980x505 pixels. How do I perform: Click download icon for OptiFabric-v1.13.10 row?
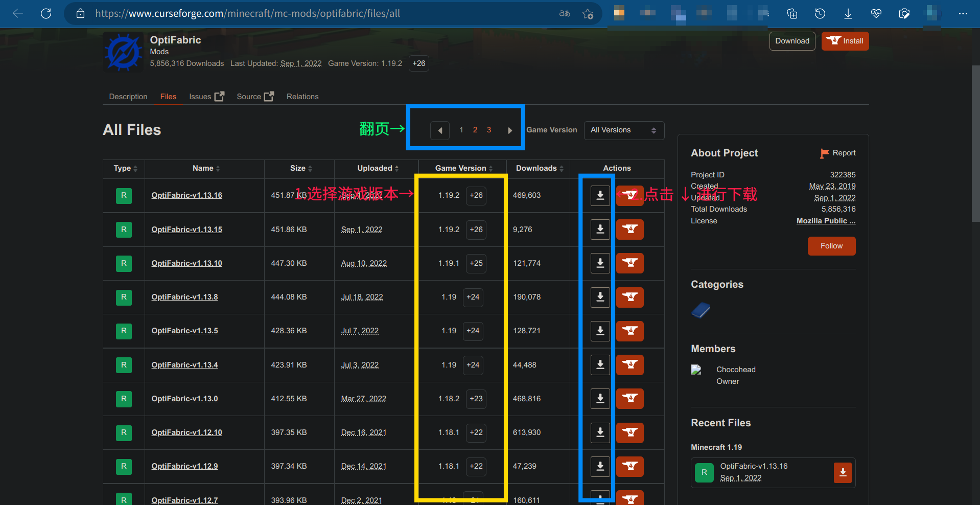coord(600,263)
